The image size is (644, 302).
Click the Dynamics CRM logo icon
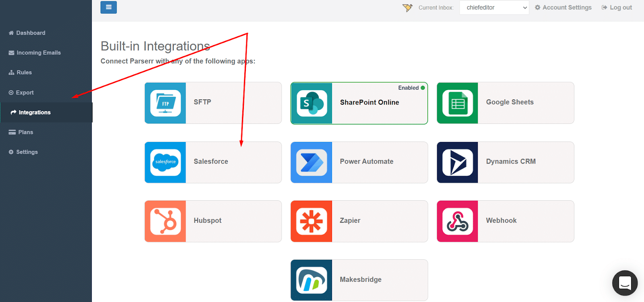[x=458, y=162]
